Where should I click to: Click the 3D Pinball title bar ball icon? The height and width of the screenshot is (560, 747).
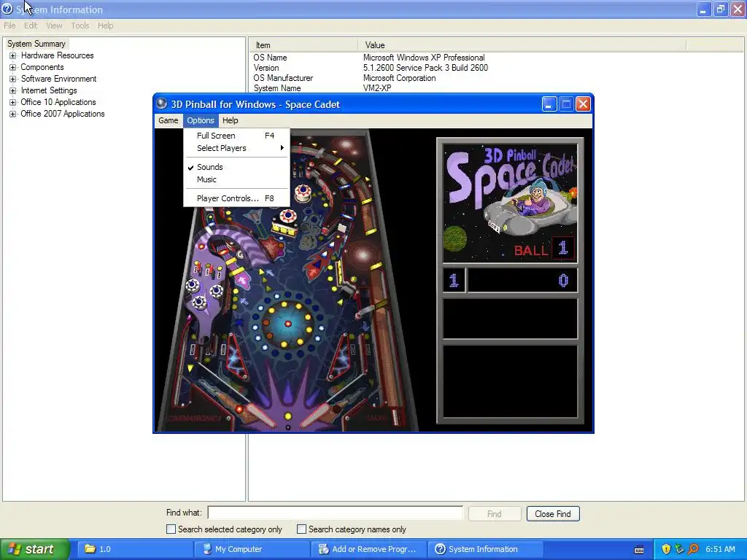pyautogui.click(x=162, y=104)
